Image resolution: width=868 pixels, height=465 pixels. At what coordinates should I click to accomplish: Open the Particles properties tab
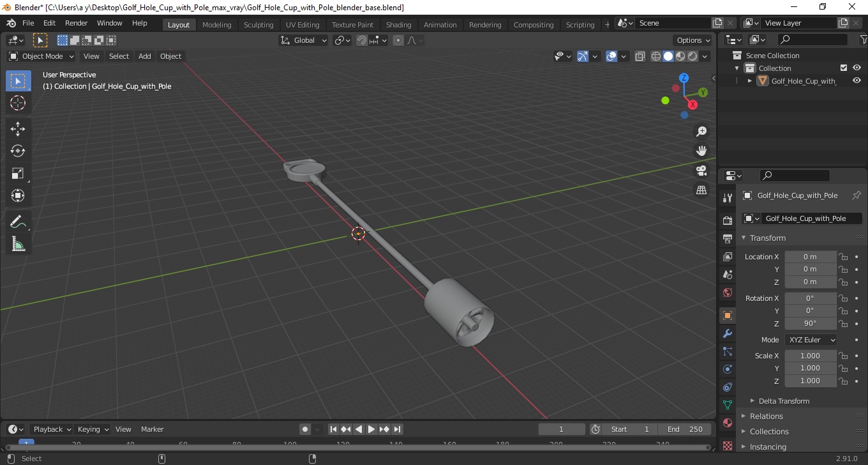click(x=727, y=351)
